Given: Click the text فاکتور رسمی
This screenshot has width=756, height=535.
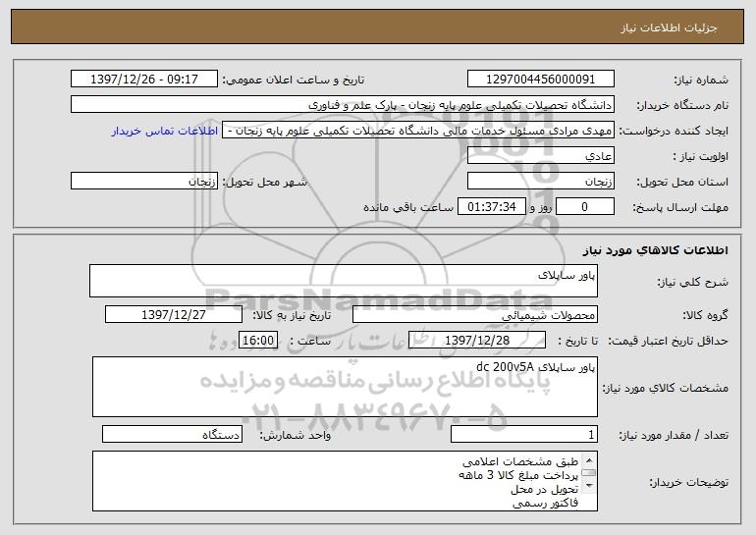Looking at the screenshot, I should [545, 504].
